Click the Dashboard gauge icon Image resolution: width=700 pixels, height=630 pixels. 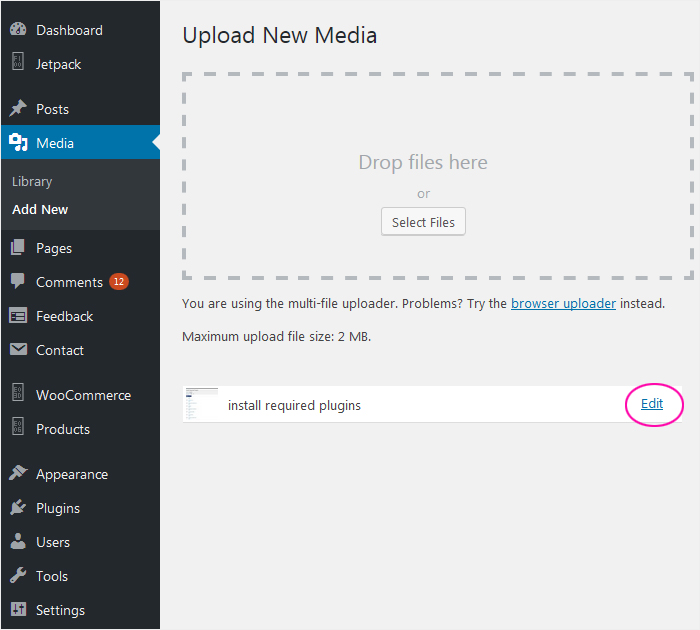[x=18, y=29]
